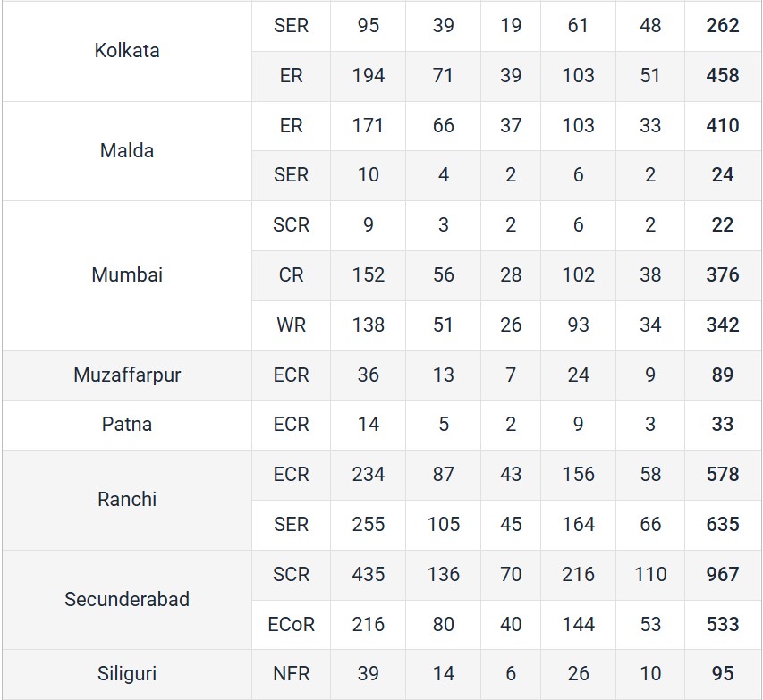
Task: Click total value 635
Action: point(723,525)
